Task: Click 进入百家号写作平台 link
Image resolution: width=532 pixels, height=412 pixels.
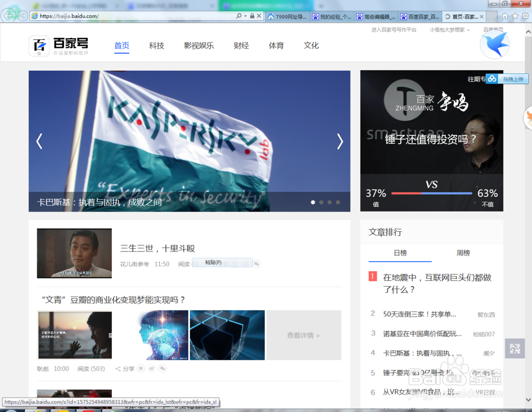Action: [x=394, y=30]
